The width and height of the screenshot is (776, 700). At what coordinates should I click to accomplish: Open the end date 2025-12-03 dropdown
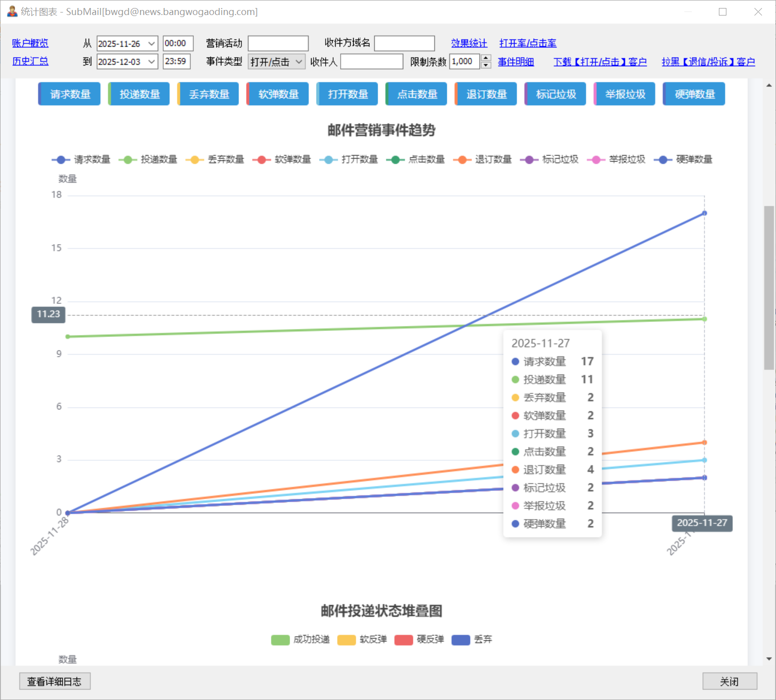151,62
